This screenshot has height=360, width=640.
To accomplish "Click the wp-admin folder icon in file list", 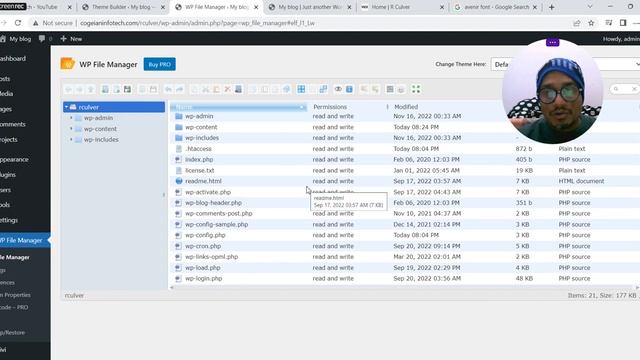I will click(178, 116).
